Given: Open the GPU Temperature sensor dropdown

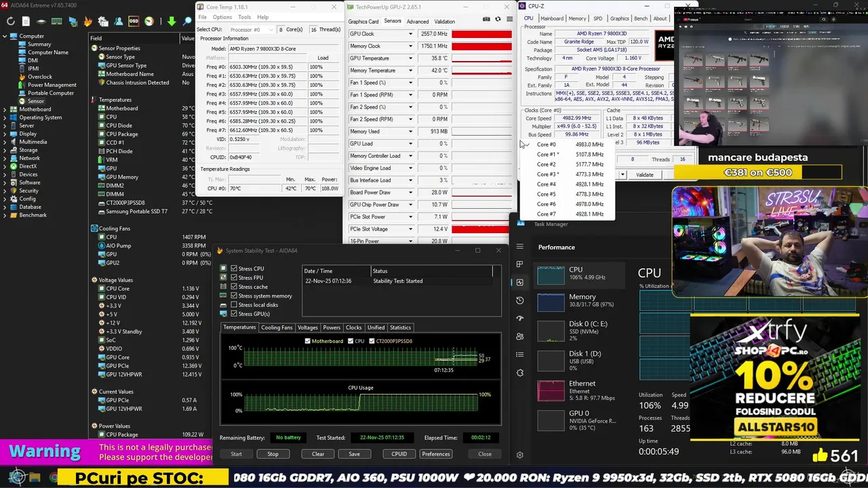Looking at the screenshot, I should tap(410, 58).
